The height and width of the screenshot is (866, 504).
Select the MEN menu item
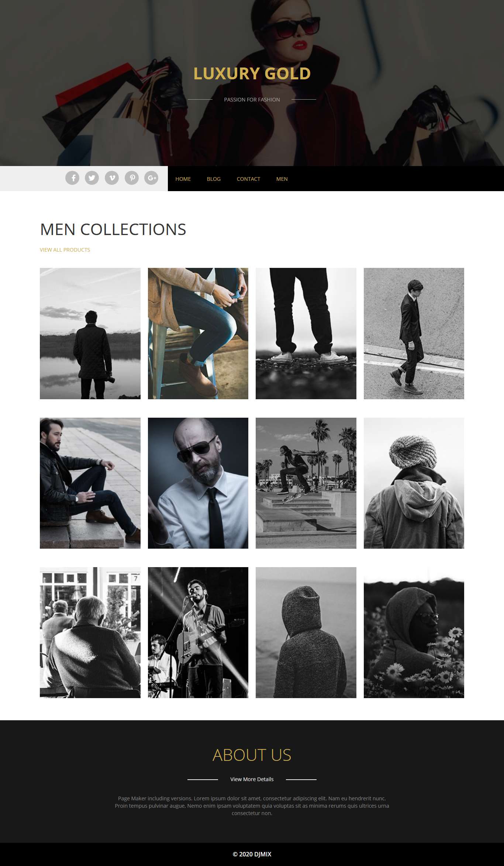(282, 179)
